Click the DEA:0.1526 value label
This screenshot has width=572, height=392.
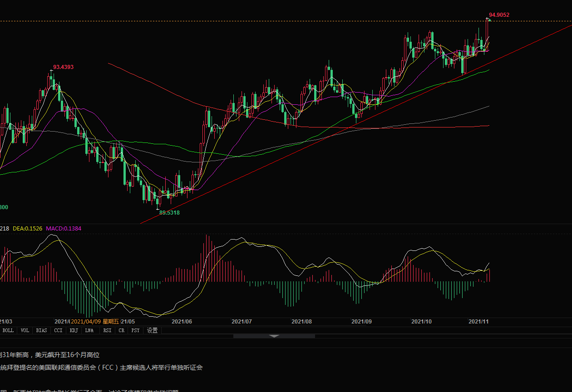27,229
